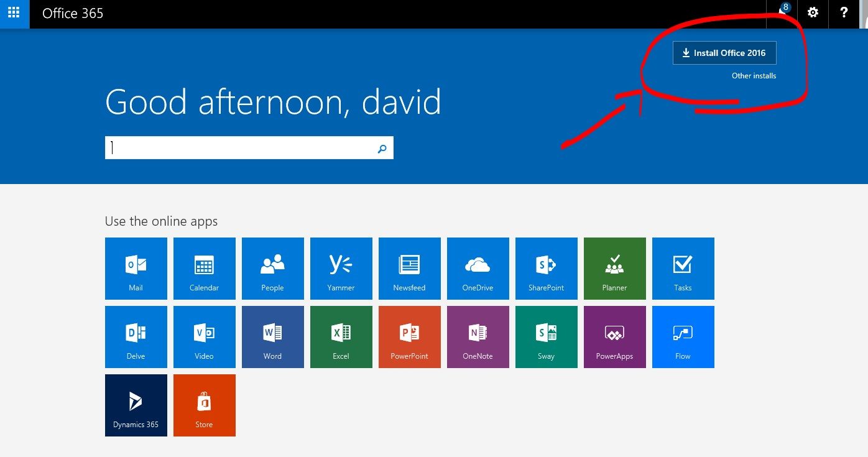Open the Mail app tile

pos(136,269)
